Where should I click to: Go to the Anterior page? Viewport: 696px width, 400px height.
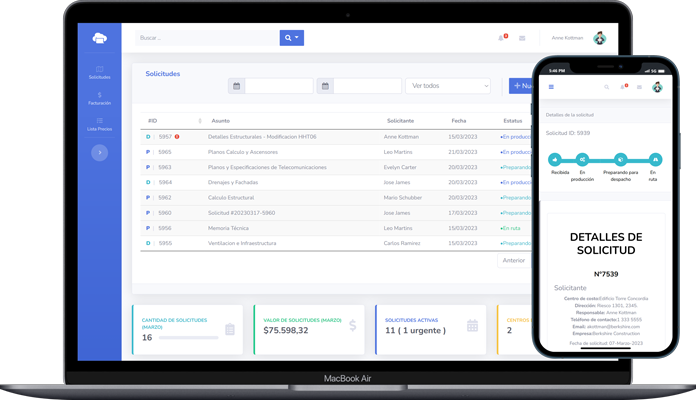[514, 261]
